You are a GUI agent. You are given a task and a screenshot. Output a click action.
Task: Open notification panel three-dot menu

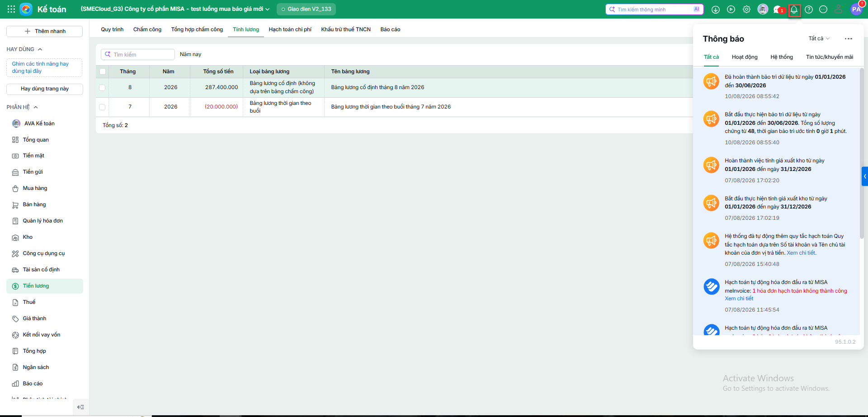click(849, 39)
